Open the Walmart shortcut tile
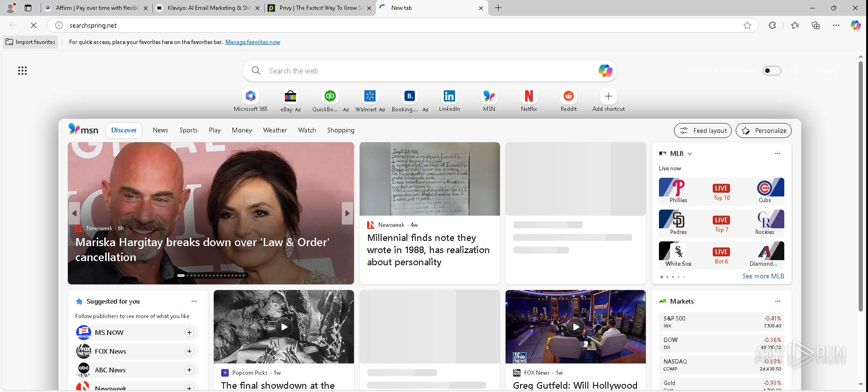This screenshot has width=868, height=392. tap(370, 100)
